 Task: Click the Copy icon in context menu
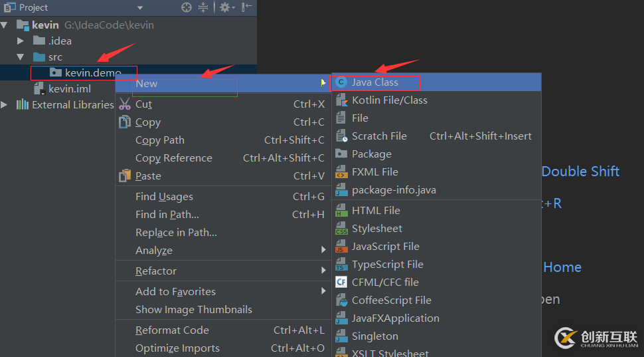coord(124,122)
